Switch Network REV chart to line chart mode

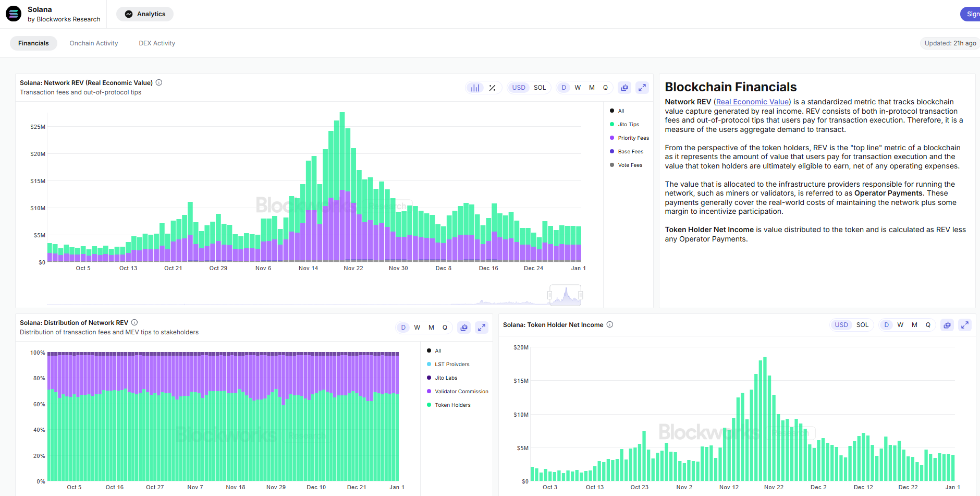pos(491,87)
